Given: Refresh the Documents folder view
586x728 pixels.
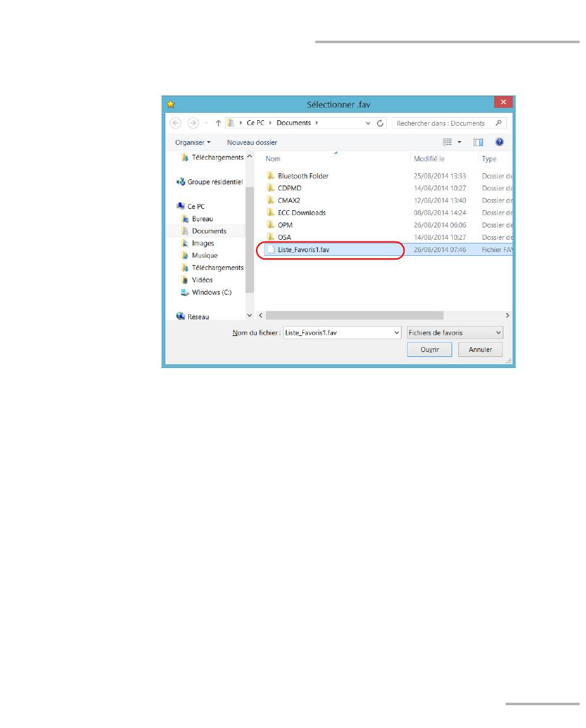Looking at the screenshot, I should click(380, 123).
